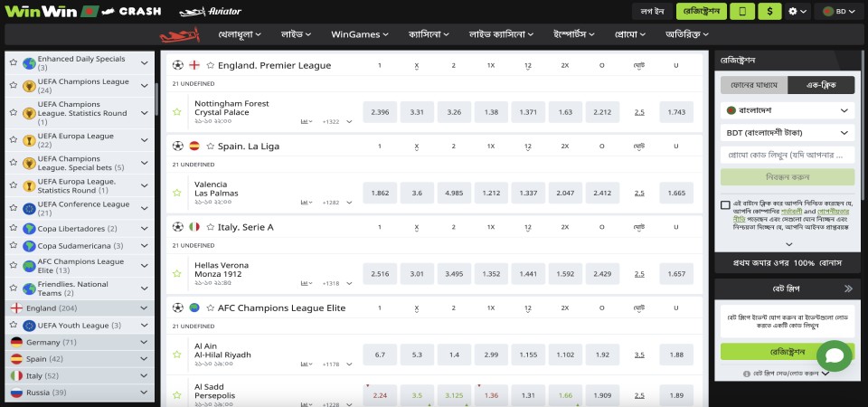Click the red airplane promo icon
The width and height of the screenshot is (868, 407).
coord(178,35)
